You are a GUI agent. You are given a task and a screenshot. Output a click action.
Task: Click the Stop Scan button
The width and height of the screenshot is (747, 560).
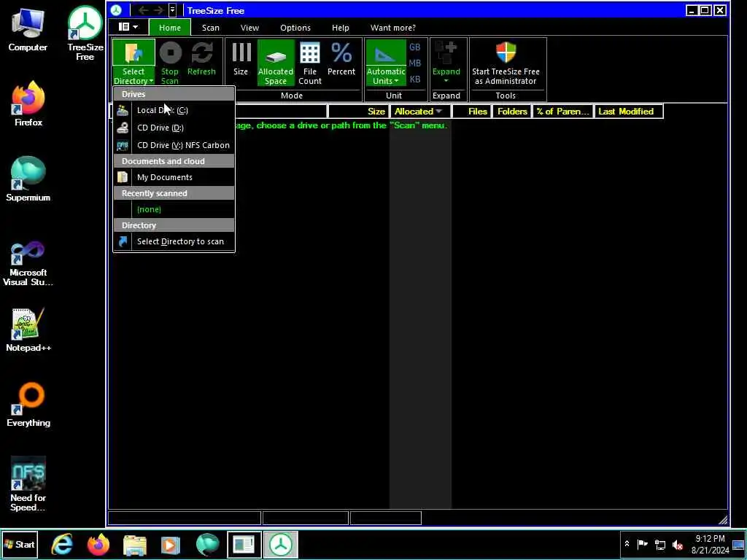[169, 63]
